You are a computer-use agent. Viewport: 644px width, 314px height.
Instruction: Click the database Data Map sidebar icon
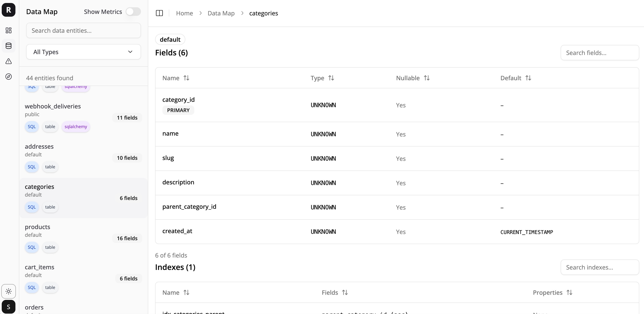click(x=9, y=46)
